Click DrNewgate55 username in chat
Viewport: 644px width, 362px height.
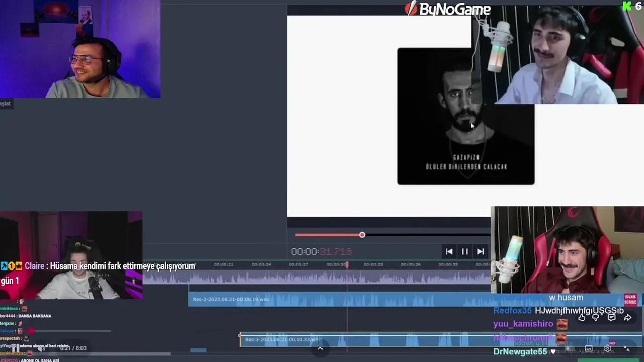(x=520, y=352)
